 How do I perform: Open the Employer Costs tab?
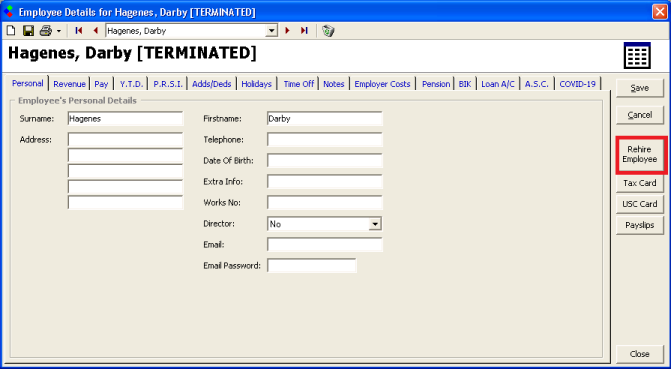click(383, 84)
